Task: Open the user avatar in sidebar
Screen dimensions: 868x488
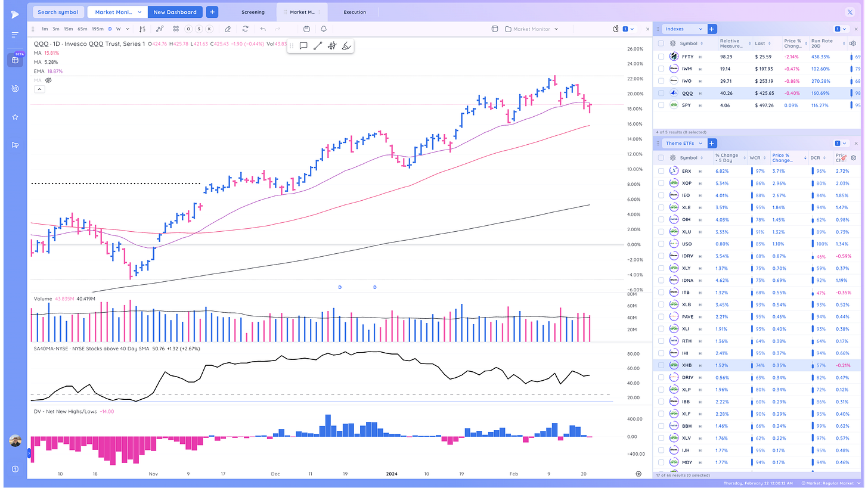Action: [x=15, y=440]
